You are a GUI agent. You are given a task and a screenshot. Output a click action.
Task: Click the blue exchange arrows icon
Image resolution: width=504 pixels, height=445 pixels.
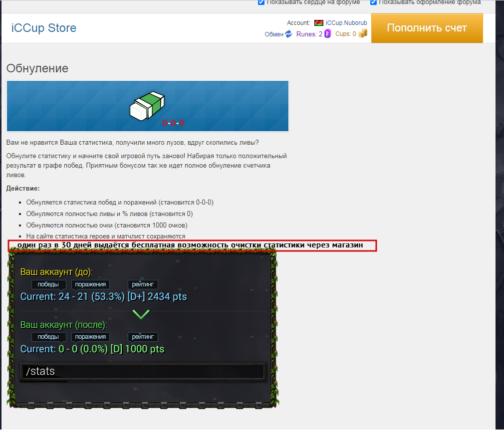click(288, 34)
